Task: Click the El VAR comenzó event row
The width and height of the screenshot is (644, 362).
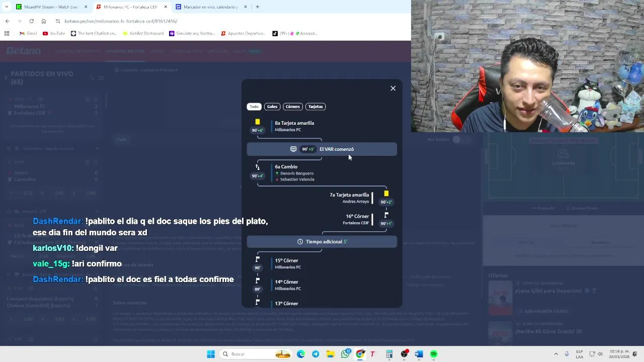Action: 322,149
